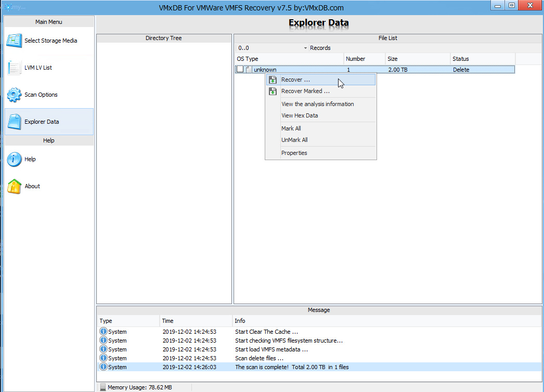544x392 pixels.
Task: Click the Type column header in Message
Action: pos(128,321)
